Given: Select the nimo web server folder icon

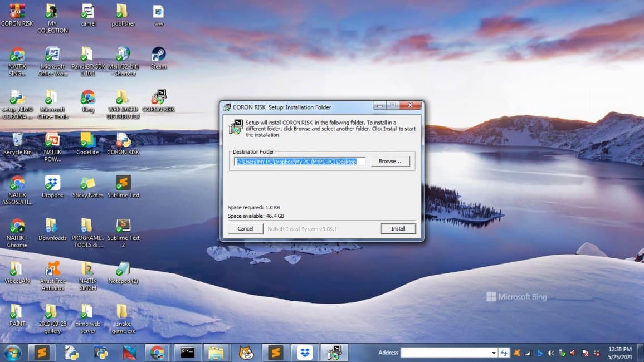Looking at the screenshot, I should [x=87, y=319].
